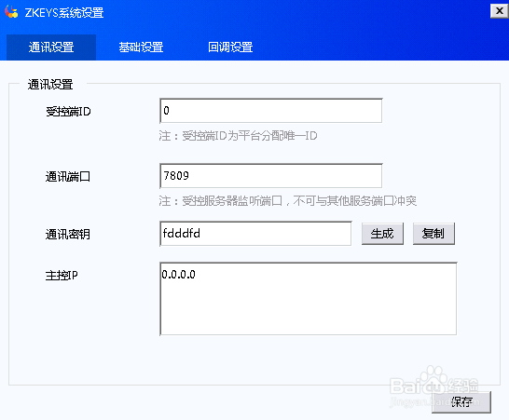Viewport: 509px width, 420px height.
Task: Click the 主控IP text area
Action: 308,299
